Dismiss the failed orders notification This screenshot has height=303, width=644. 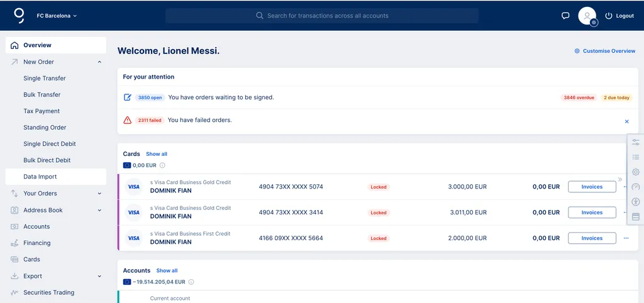(x=627, y=121)
